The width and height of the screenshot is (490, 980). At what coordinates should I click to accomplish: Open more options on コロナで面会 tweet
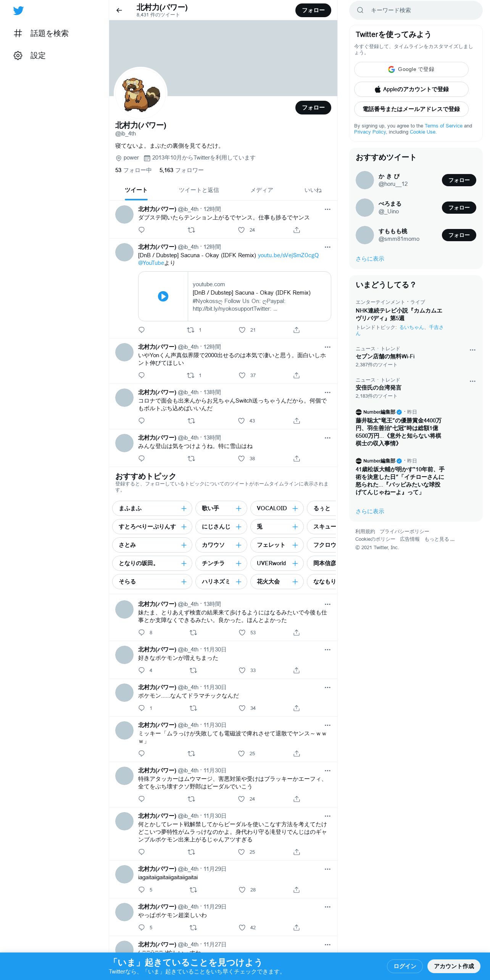(x=327, y=392)
